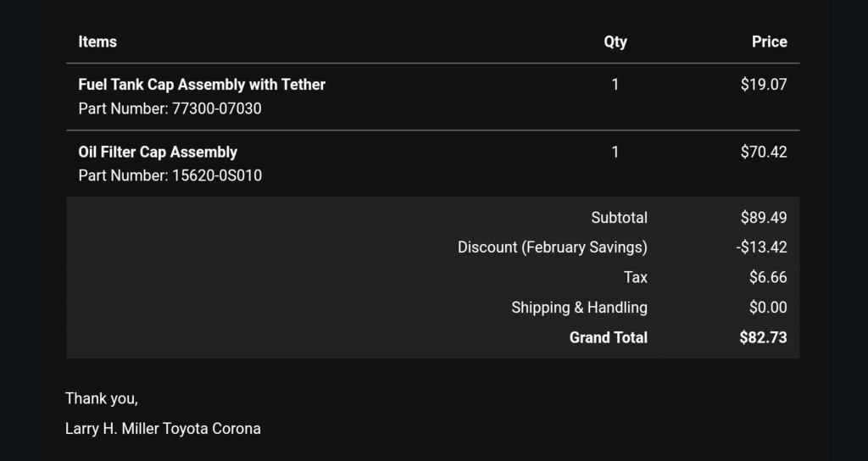Viewport: 868px width, 461px height.
Task: Click the $6.66 tax amount
Action: click(x=768, y=277)
